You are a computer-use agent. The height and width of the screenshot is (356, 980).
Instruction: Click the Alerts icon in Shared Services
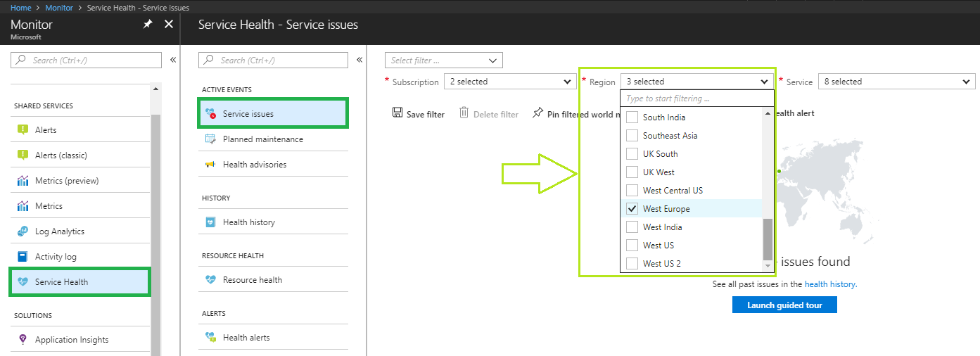pos(23,130)
